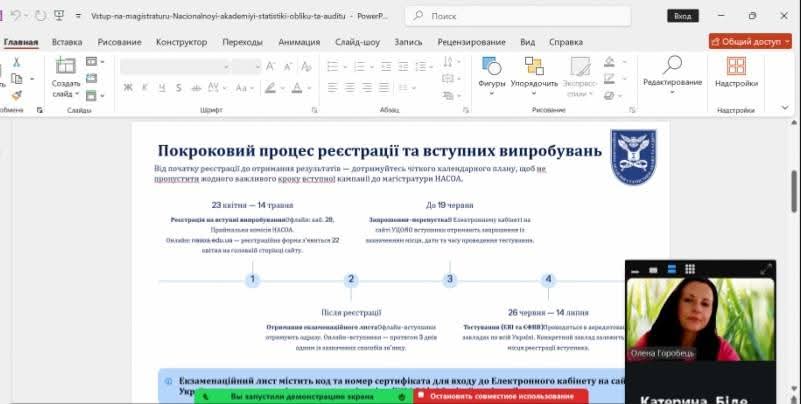Toggle italic К formatting
The height and width of the screenshot is (404, 801).
tap(143, 87)
